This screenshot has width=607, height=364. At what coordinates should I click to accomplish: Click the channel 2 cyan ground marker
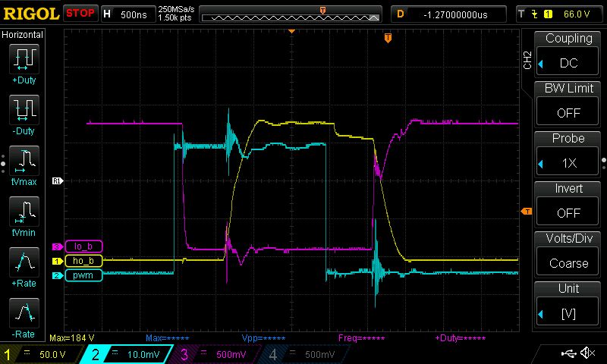(x=58, y=275)
